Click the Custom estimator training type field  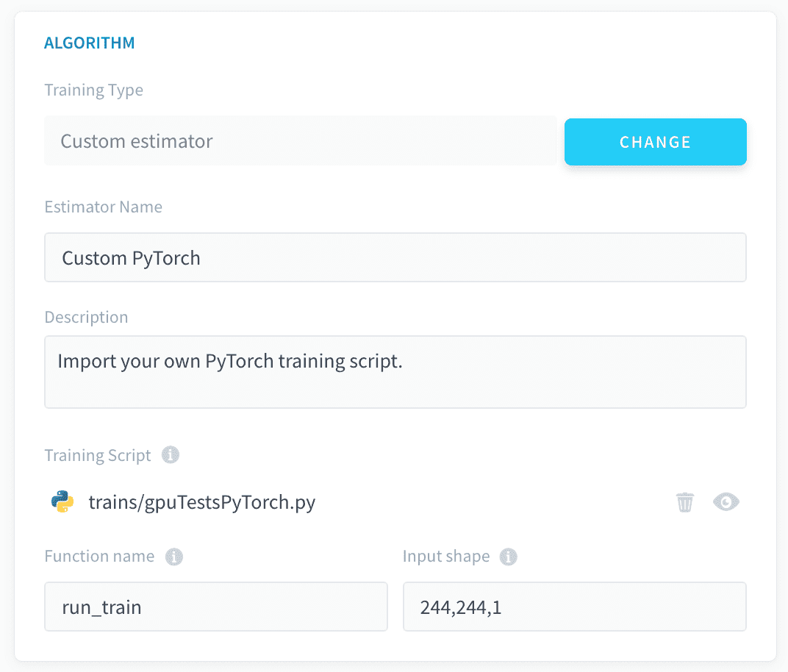point(301,140)
